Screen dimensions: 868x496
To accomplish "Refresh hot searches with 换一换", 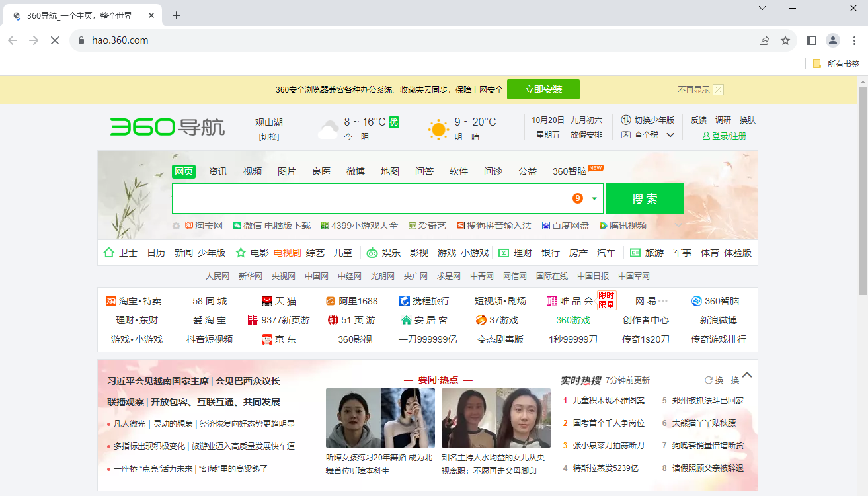I will point(722,380).
